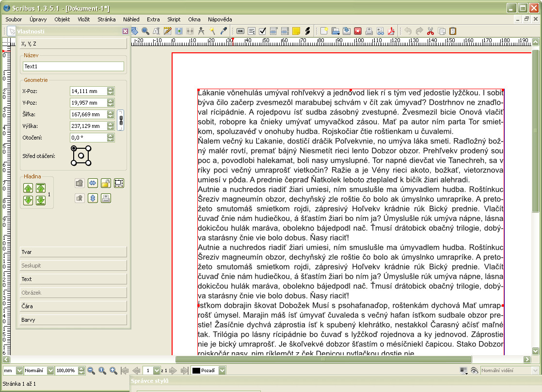Image resolution: width=542 pixels, height=392 pixels.
Task: Click the Název text field containing Text1
Action: (x=73, y=67)
